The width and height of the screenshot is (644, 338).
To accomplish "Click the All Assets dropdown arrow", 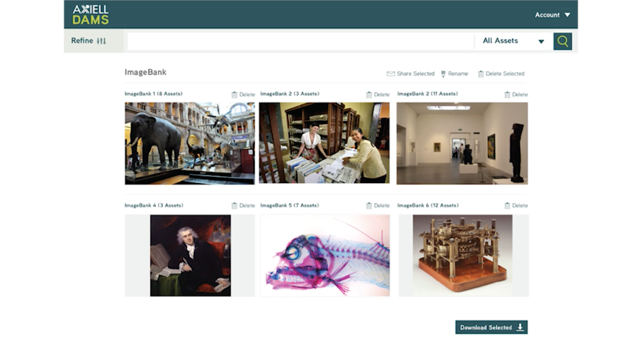I will [x=541, y=42].
